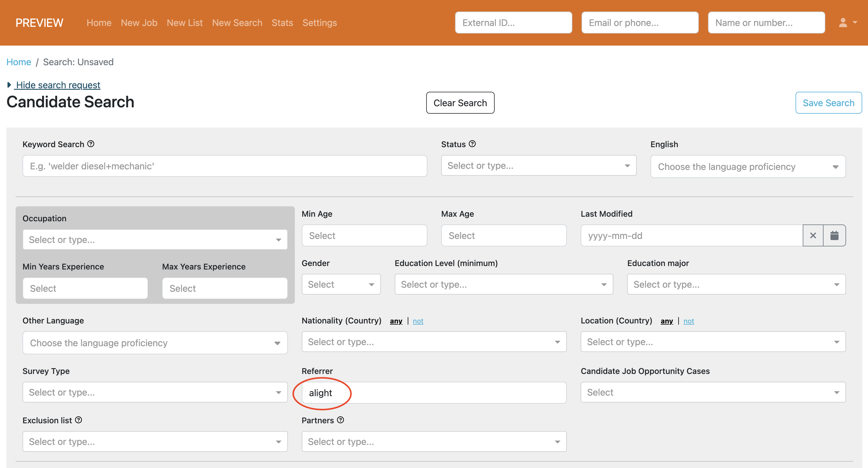The image size is (868, 468).
Task: Click the Referrer field containing alight
Action: coord(434,392)
